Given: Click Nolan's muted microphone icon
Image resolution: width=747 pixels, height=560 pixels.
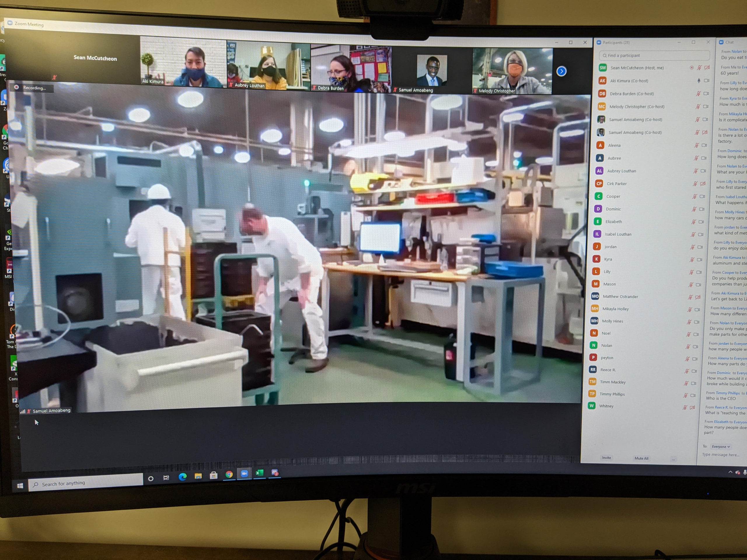Looking at the screenshot, I should (688, 347).
